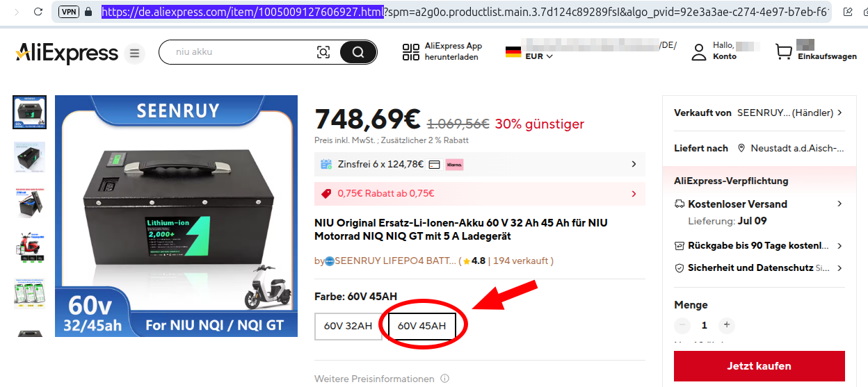
Task: Click the VPN badge in address bar
Action: 69,12
